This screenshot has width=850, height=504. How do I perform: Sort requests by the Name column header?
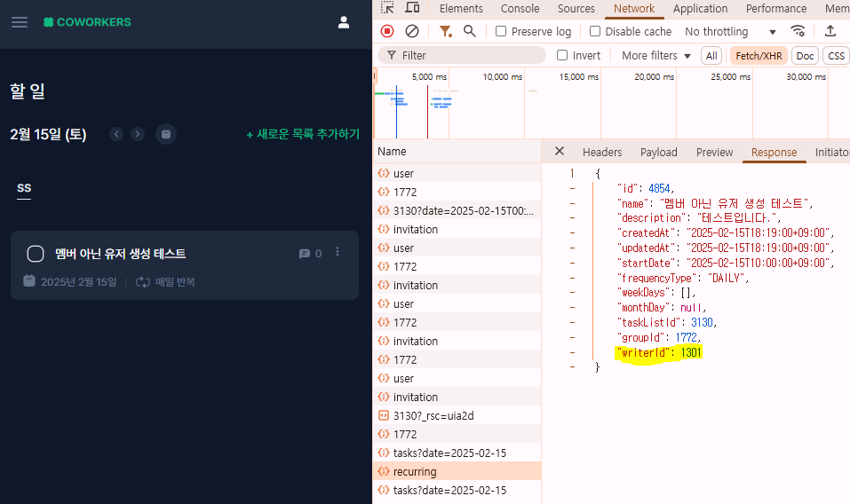tap(457, 151)
